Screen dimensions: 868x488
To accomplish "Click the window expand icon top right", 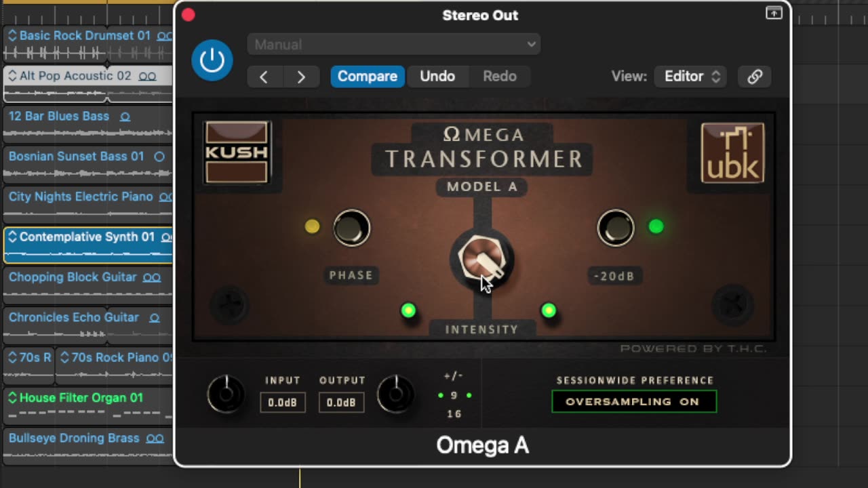I will [x=774, y=13].
